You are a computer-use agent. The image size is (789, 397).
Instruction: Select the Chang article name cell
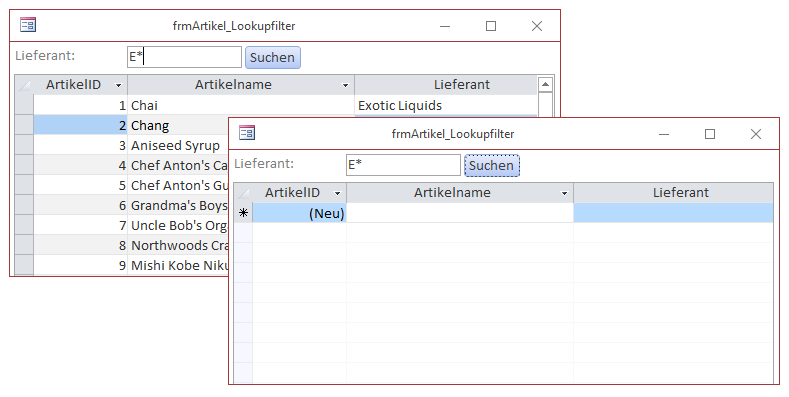(178, 125)
